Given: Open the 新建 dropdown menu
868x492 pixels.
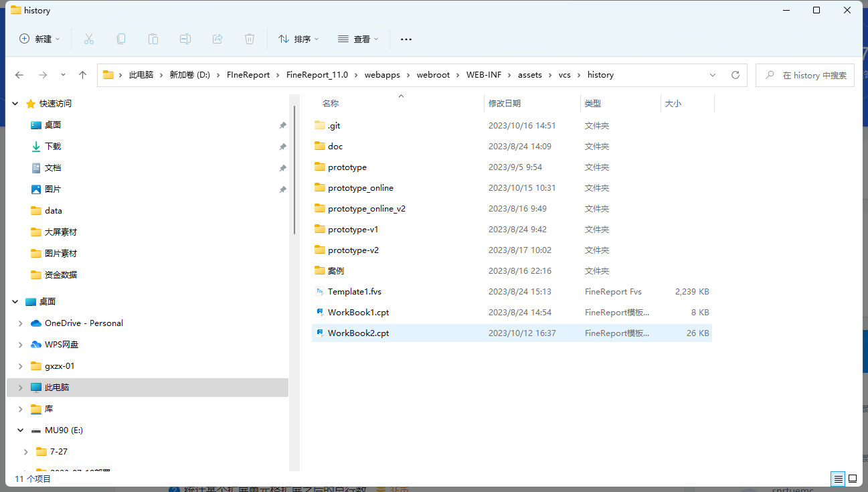Looking at the screenshot, I should coord(40,39).
